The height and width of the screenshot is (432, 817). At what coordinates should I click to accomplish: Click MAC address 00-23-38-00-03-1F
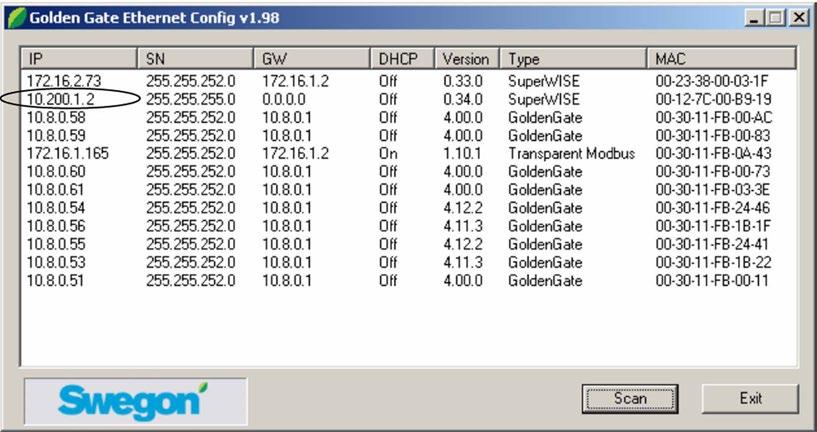click(x=712, y=81)
